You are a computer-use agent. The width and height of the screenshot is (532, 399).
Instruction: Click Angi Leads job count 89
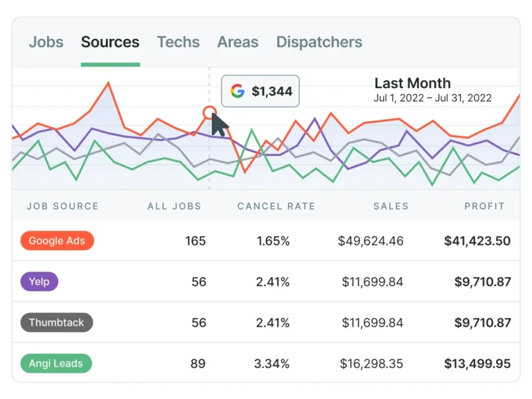(198, 364)
